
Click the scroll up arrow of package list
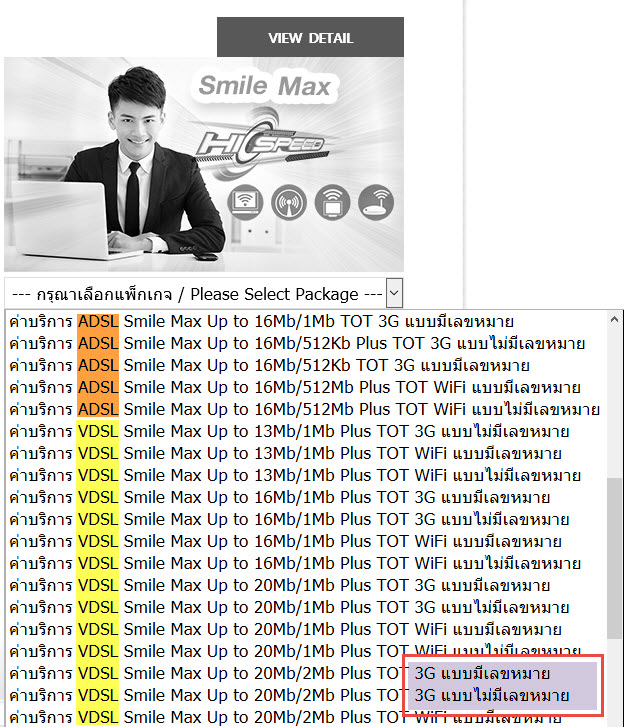[x=614, y=319]
